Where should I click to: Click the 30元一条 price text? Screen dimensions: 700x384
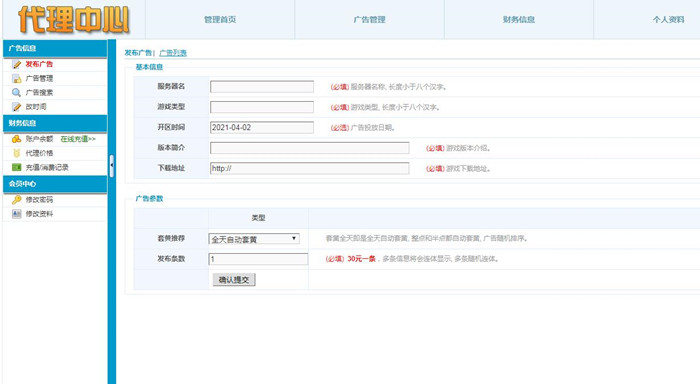[362, 259]
